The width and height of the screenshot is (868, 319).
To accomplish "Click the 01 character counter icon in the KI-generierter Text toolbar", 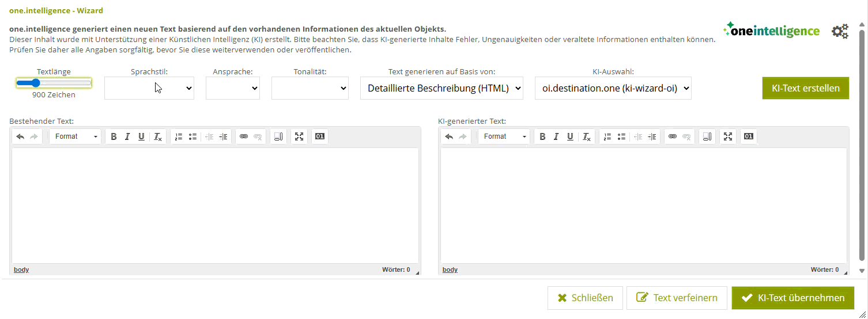I will coord(749,136).
